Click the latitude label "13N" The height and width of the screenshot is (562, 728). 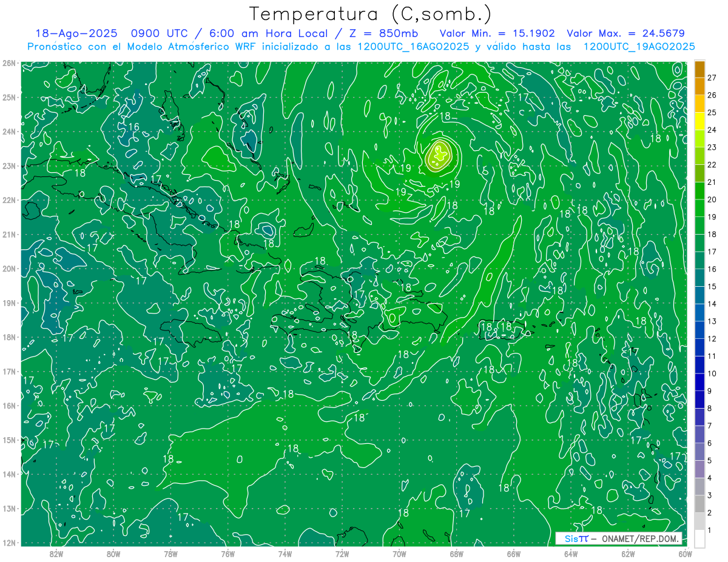[8, 508]
